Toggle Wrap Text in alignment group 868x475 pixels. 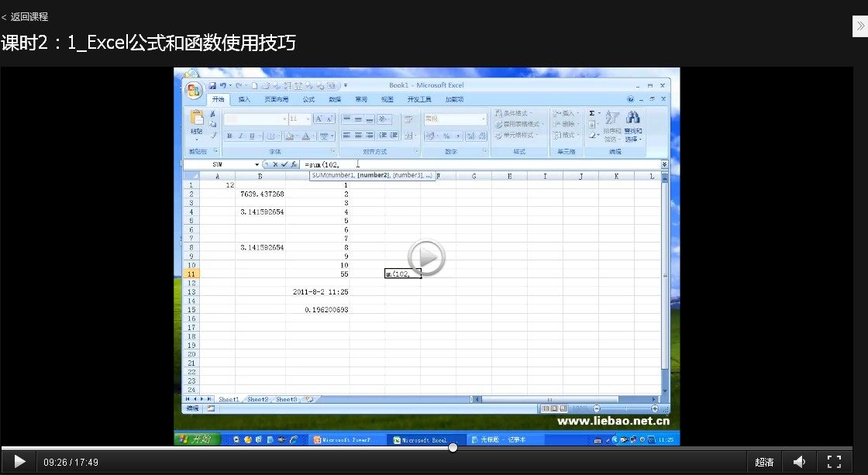(408, 119)
